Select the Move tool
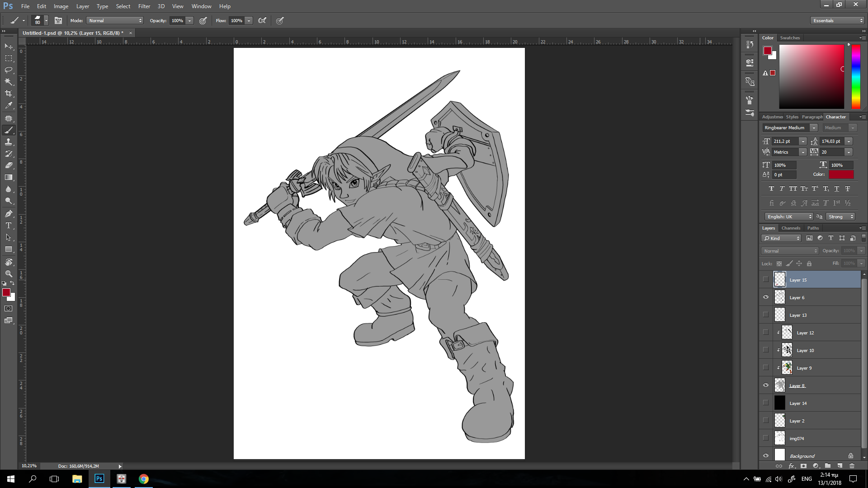 pyautogui.click(x=9, y=47)
